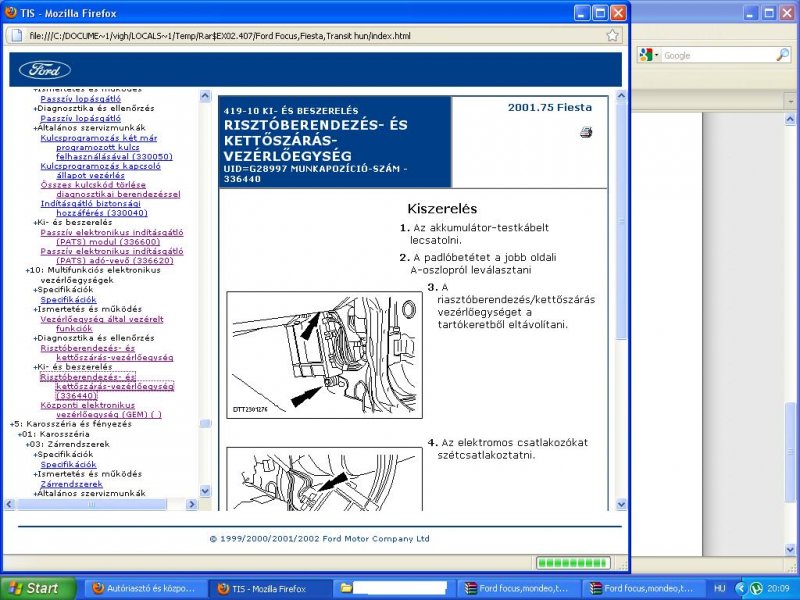The image size is (800, 600).
Task: Expand hidden tray icons arrow
Action: coord(740,588)
